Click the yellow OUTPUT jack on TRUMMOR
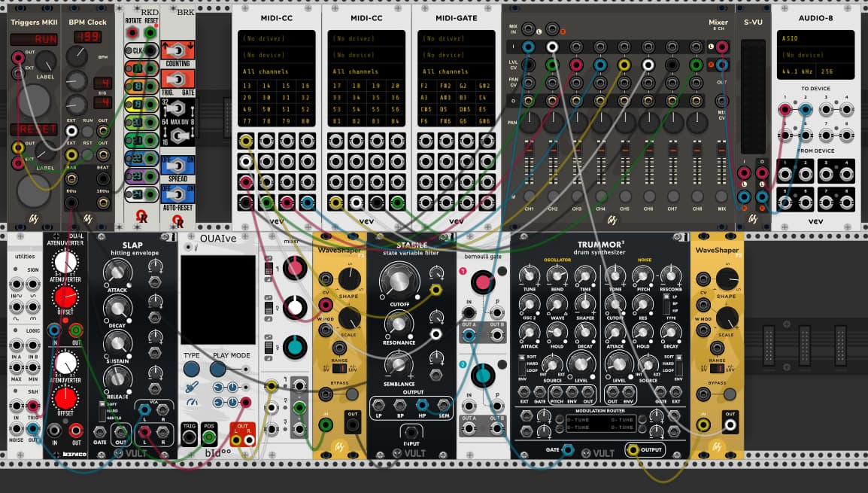This screenshot has height=493, width=868. [633, 449]
